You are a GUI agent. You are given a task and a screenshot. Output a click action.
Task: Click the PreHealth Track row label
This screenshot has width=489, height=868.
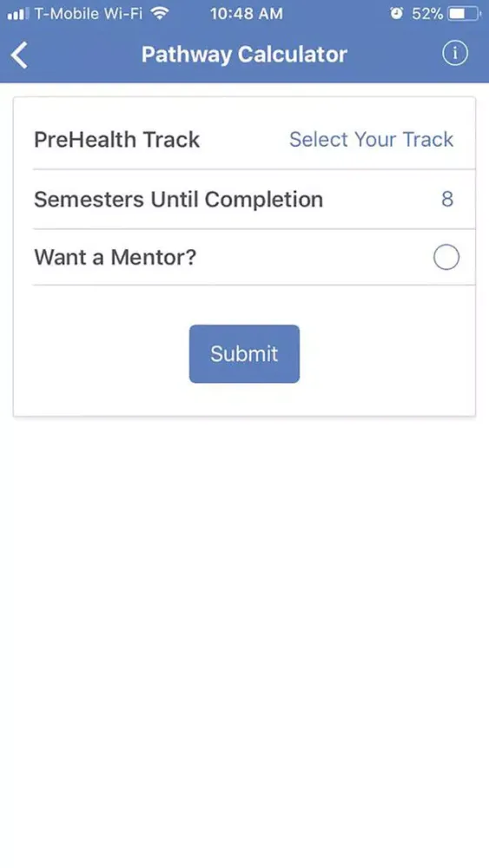117,140
